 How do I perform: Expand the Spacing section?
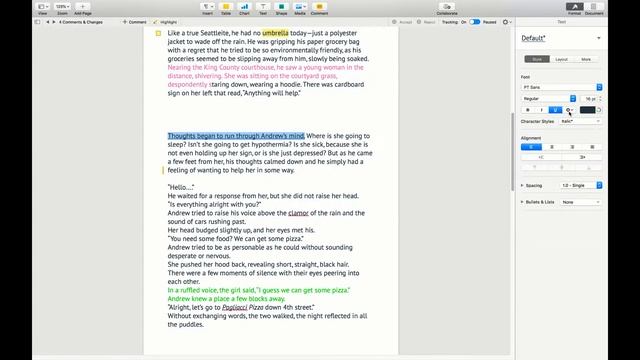(x=522, y=186)
